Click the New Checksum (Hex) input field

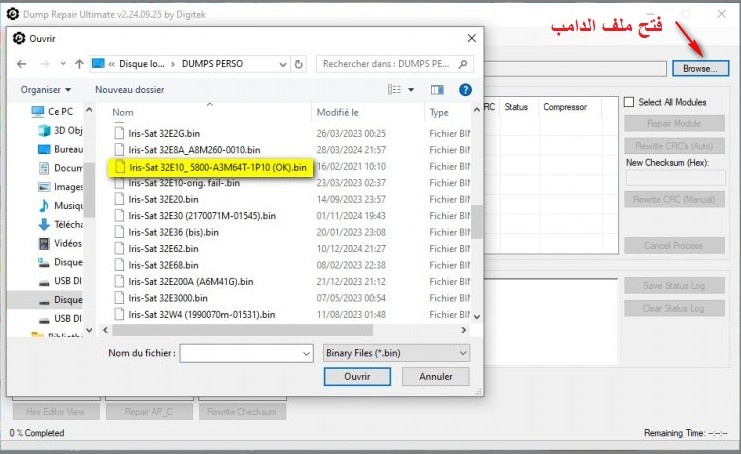(675, 178)
